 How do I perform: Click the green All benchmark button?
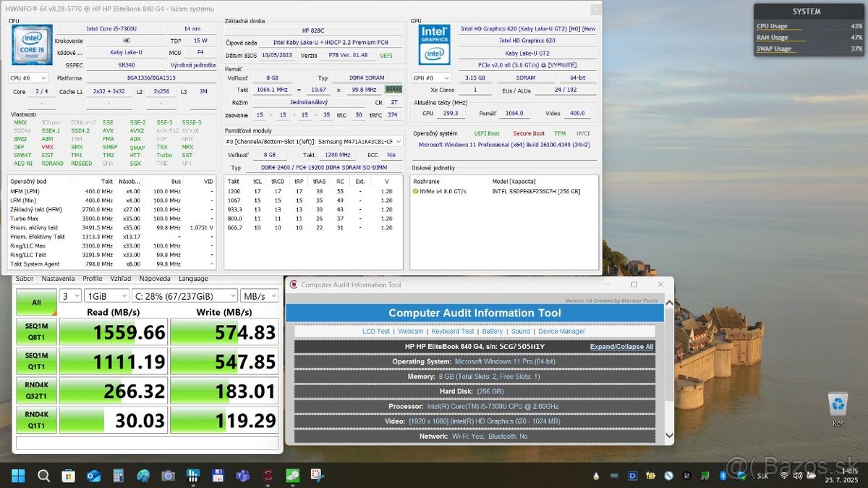pyautogui.click(x=35, y=303)
